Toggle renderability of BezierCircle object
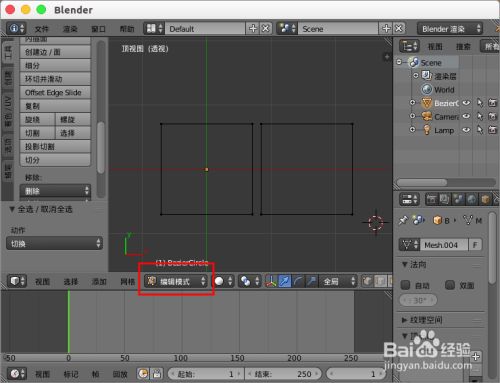This screenshot has height=383, width=500. 493,103
